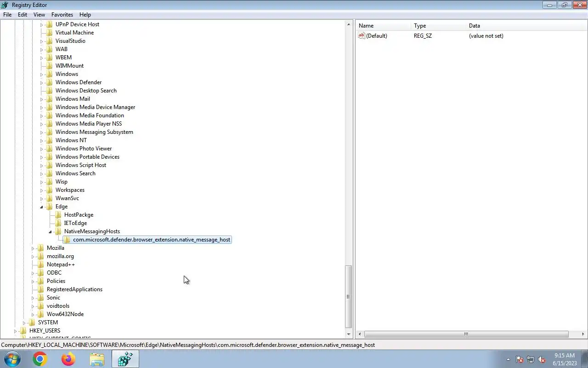Show hidden tray icons arrow

508,360
